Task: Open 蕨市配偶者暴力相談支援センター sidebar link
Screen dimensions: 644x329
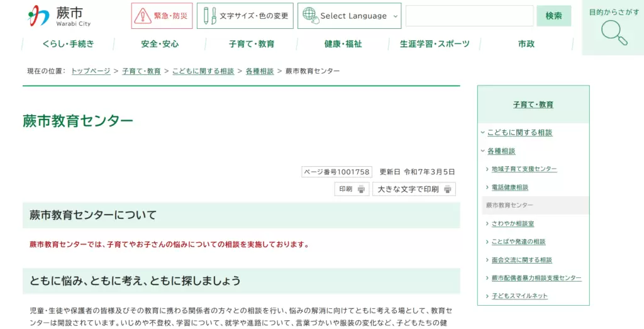Action: tap(536, 278)
